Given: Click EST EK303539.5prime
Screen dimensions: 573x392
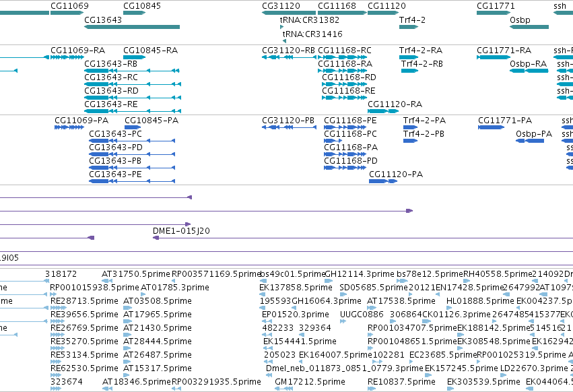Looking at the screenshot, I should [483, 382].
